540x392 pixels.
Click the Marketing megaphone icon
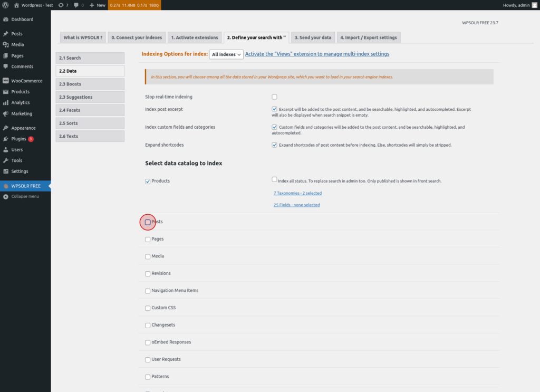coord(5,113)
